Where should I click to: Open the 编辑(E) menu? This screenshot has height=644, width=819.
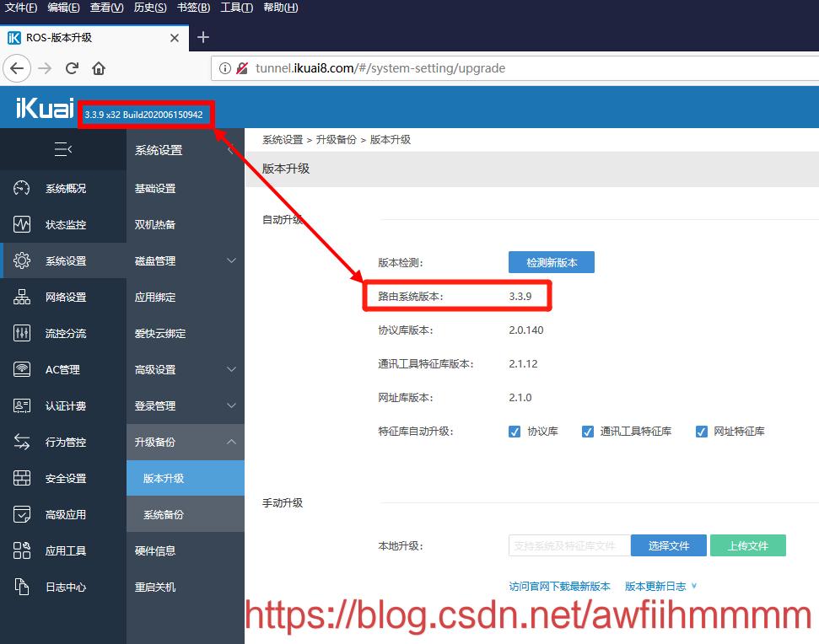point(64,8)
